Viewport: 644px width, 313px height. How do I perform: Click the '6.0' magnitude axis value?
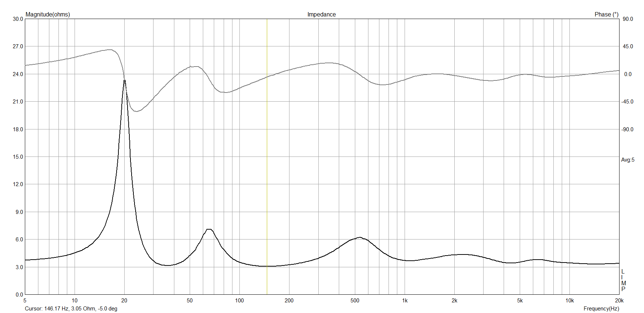(19, 240)
